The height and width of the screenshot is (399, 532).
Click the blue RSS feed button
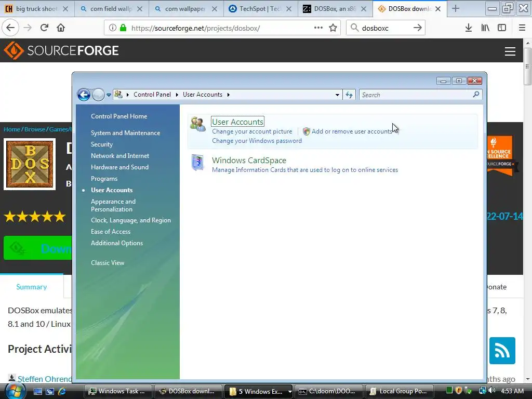502,351
